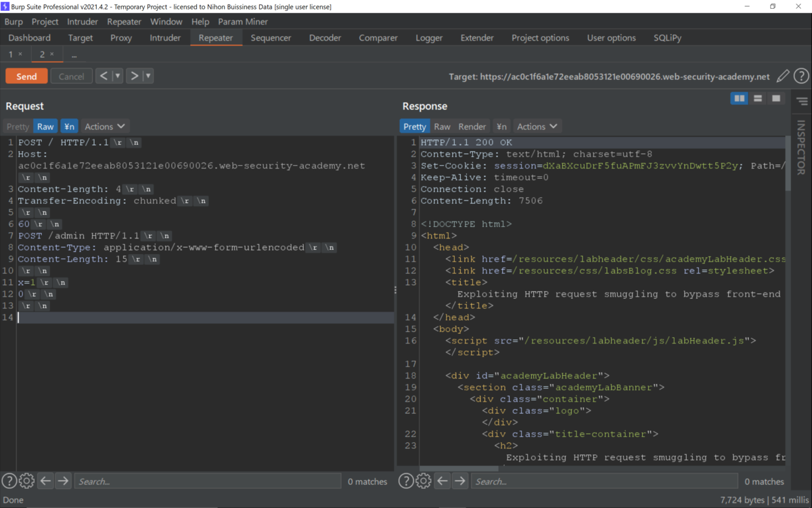812x508 pixels.
Task: Open the Help menu
Action: tap(200, 22)
